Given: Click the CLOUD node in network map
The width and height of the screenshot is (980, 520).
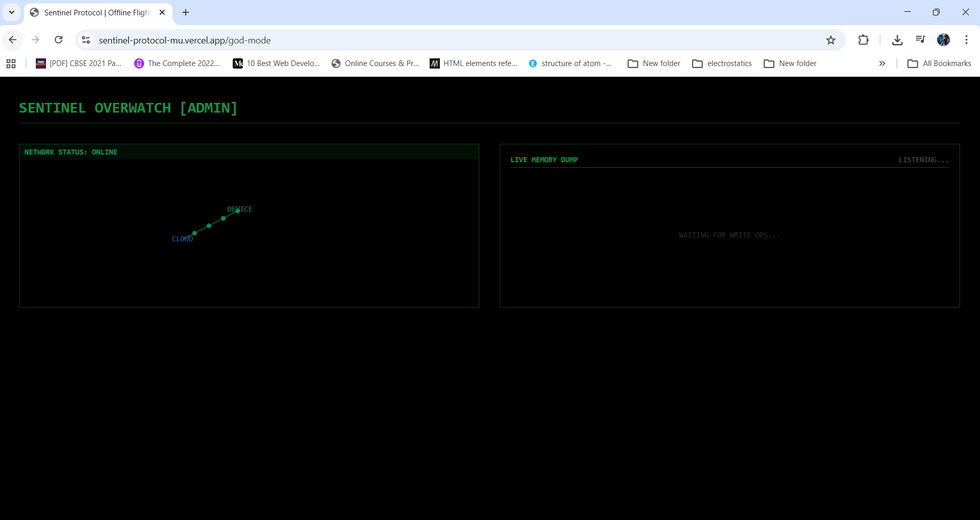Looking at the screenshot, I should 183,239.
